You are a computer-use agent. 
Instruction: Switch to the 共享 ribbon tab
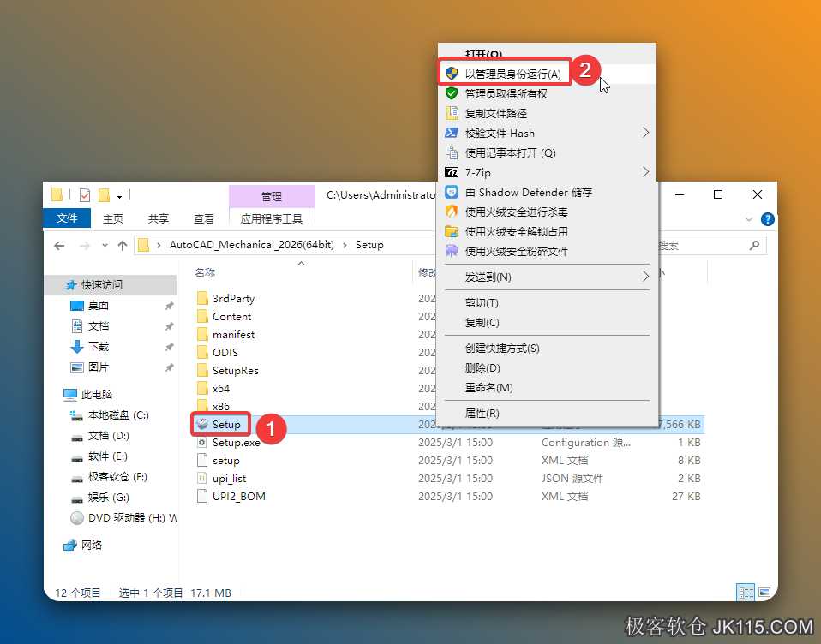coord(159,218)
